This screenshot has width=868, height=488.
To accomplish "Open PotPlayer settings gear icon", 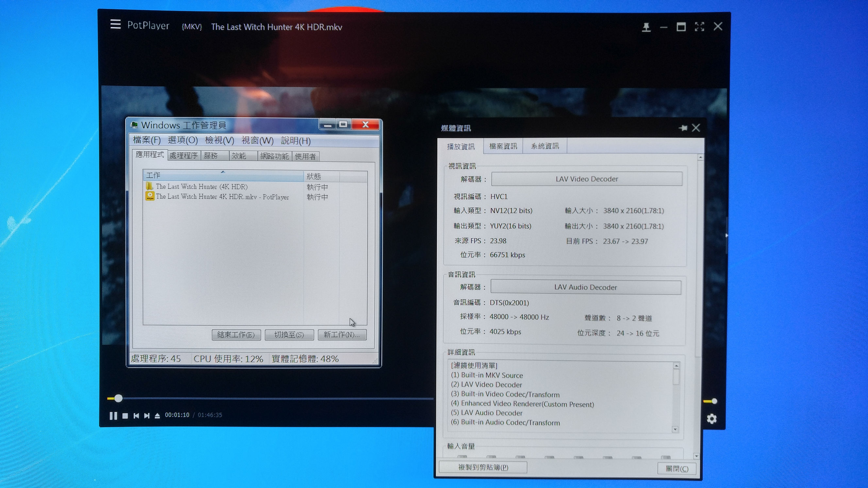I will tap(711, 419).
